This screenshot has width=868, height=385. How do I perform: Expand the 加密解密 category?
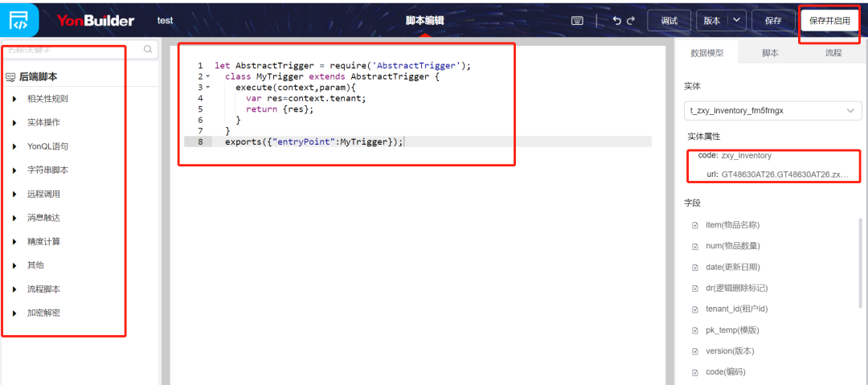[x=15, y=313]
